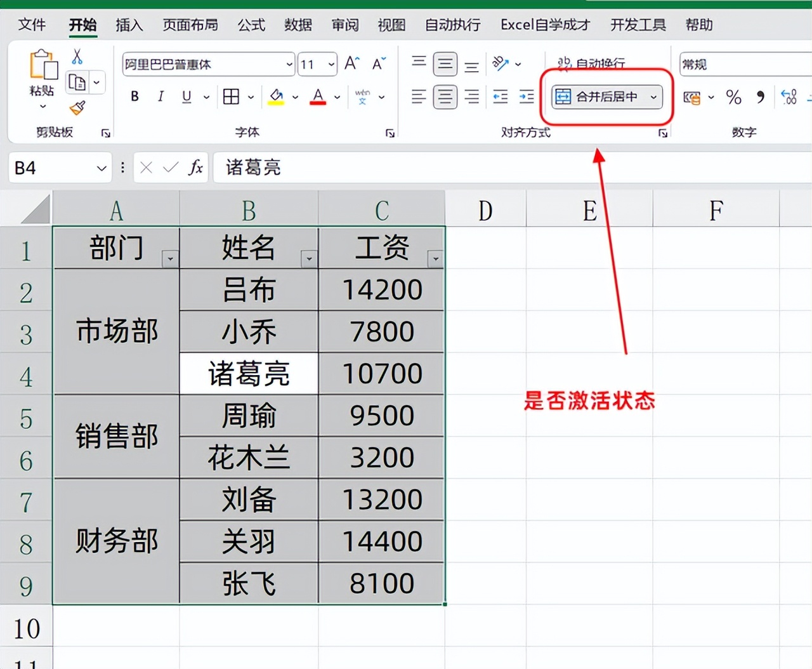Select the merged cell 市场部
Viewport: 812px width, 669px height.
(x=117, y=331)
